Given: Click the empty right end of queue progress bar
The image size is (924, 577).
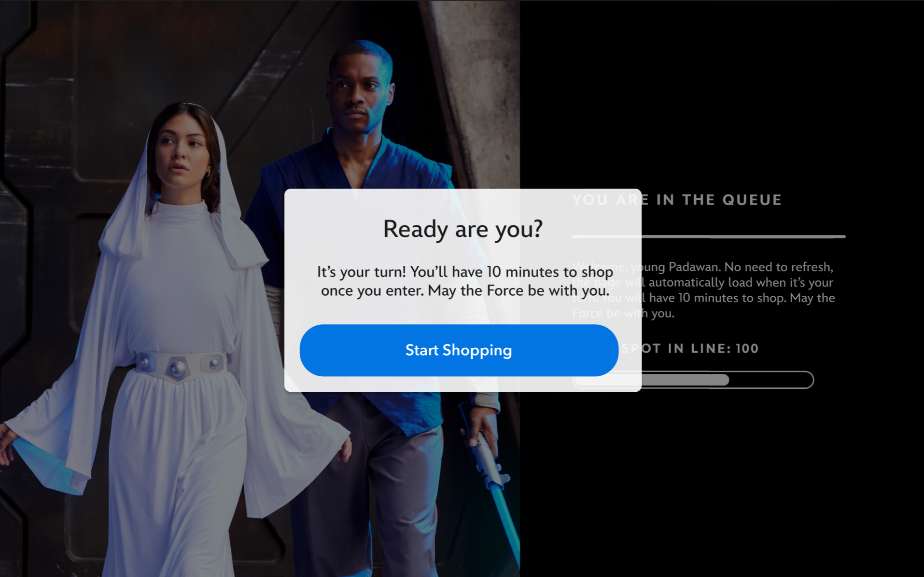Looking at the screenshot, I should (771, 380).
